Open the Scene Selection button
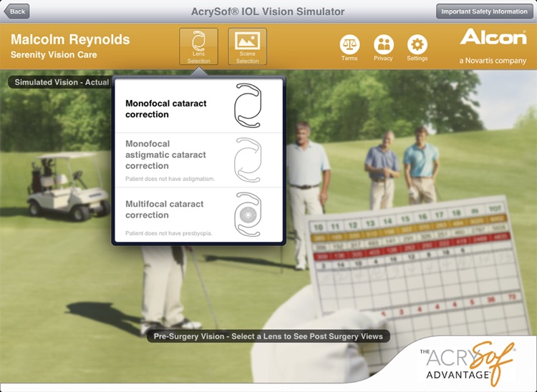This screenshot has height=392, width=537. (x=247, y=46)
